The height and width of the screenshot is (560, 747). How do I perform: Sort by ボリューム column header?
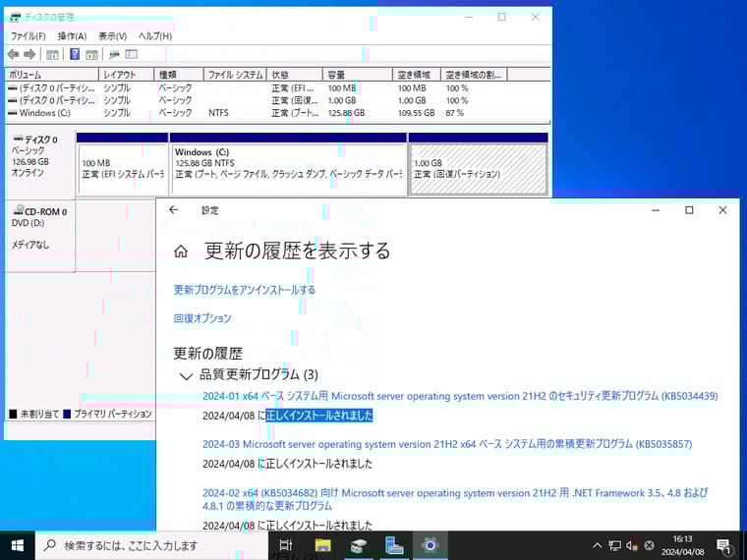coord(52,75)
